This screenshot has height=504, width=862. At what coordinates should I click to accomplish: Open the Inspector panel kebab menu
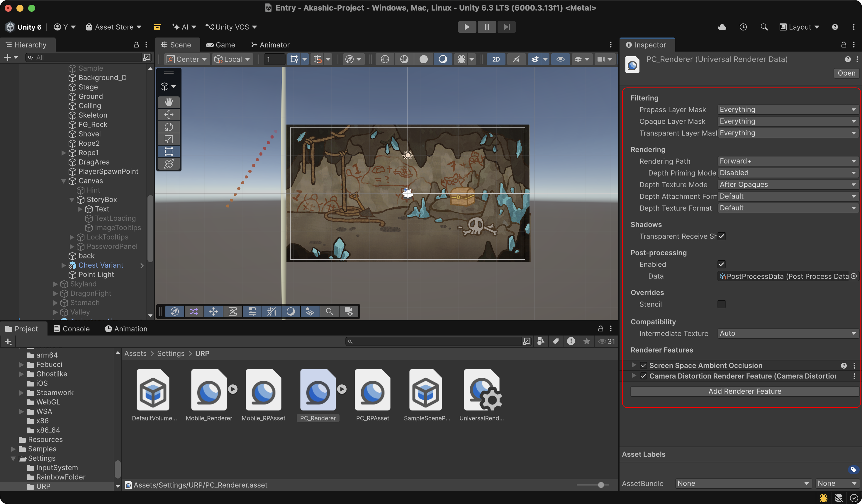coord(854,45)
